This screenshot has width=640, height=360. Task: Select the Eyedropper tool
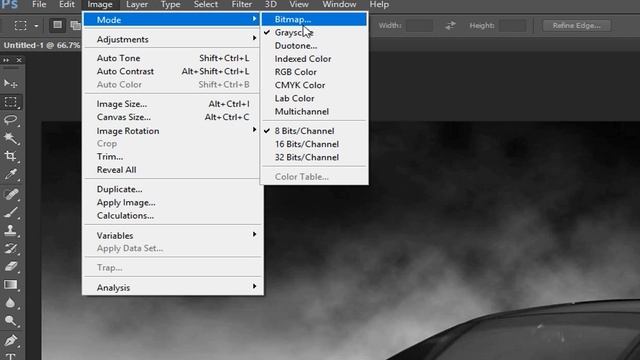11,174
